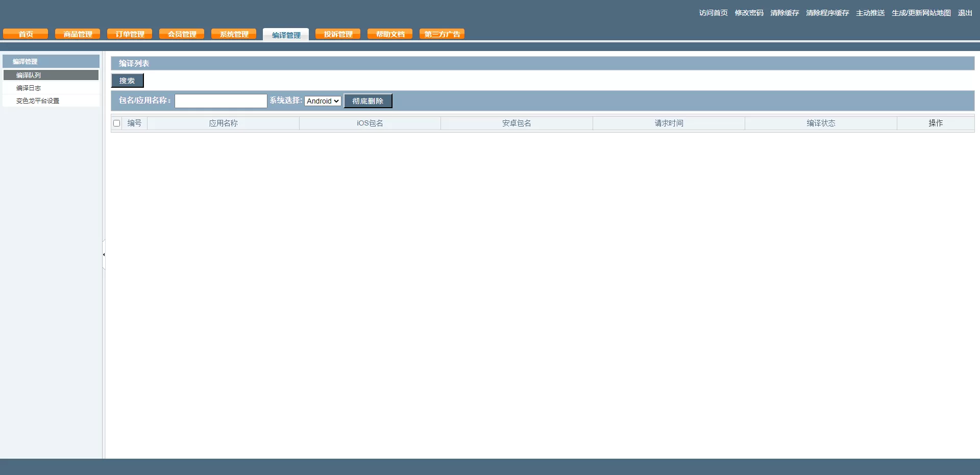Tick the select-all checkbox in table header
The height and width of the screenshot is (475, 980).
tap(116, 123)
